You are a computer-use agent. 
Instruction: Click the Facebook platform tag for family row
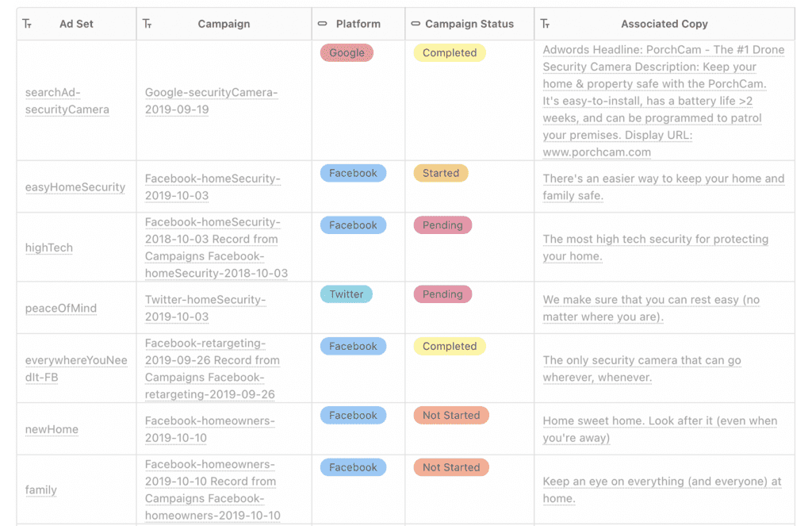[353, 467]
